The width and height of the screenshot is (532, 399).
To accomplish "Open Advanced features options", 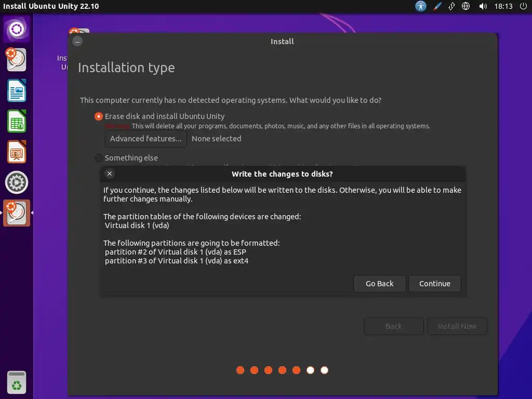I will point(146,139).
